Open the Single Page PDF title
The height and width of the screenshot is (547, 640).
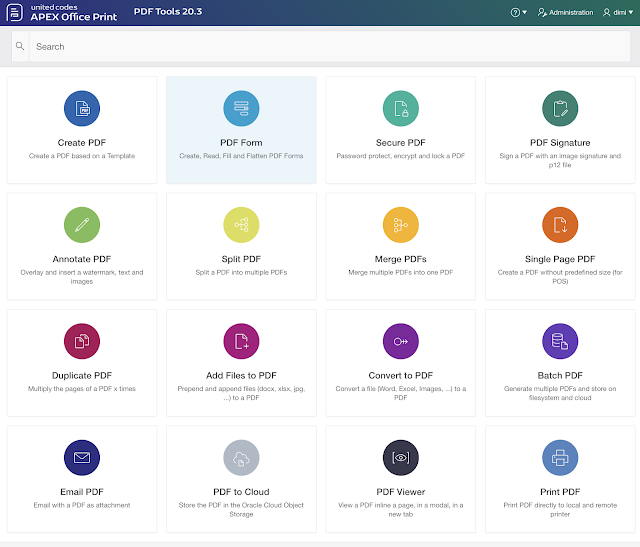(560, 259)
